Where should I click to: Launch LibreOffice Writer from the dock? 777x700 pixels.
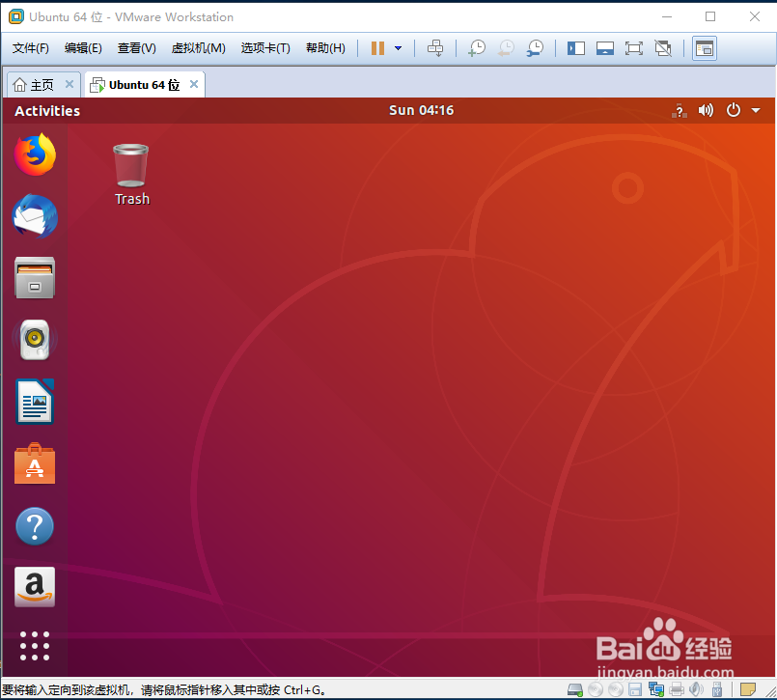click(35, 402)
